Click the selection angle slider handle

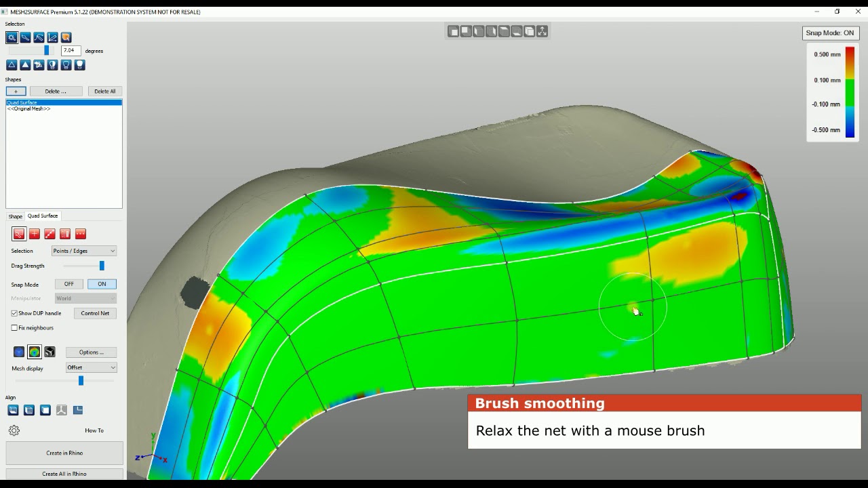(47, 50)
